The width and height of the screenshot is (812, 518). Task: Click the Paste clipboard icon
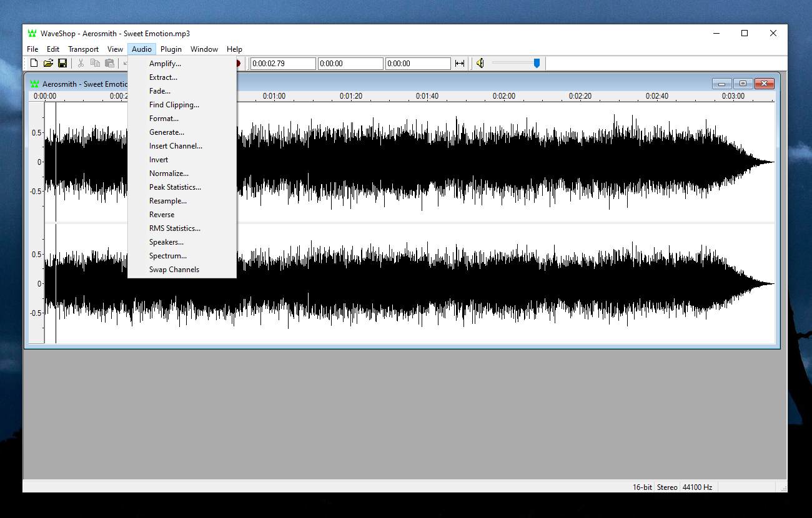point(109,63)
